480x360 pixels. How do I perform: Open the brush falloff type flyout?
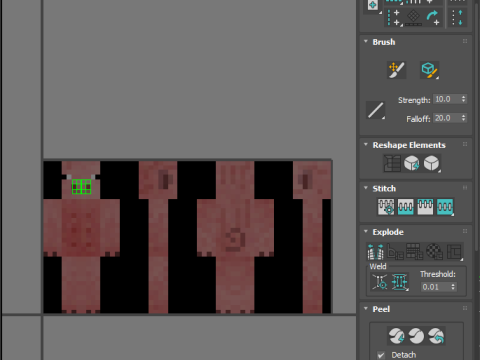(376, 110)
